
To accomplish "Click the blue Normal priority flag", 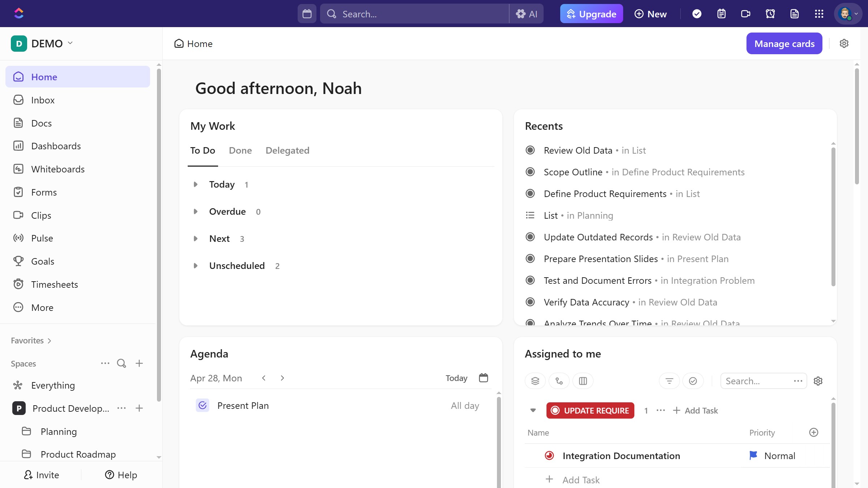I will 753,455.
